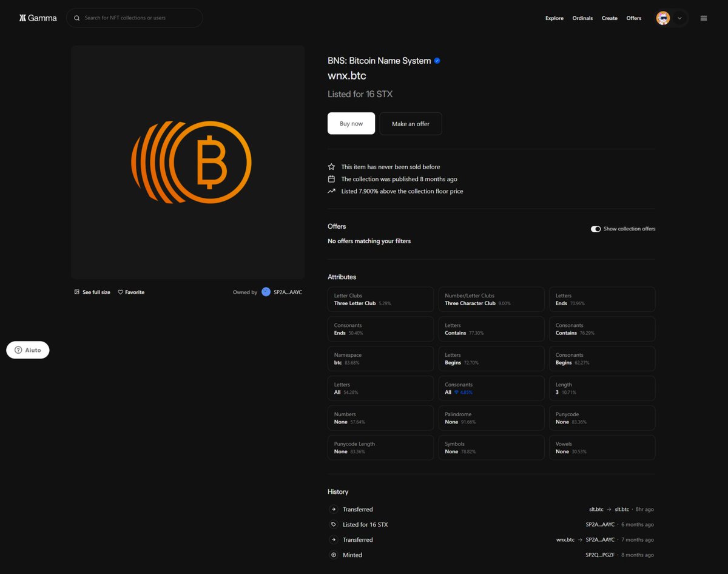Click the owner avatar icon
This screenshot has width=728, height=574.
[x=266, y=292]
